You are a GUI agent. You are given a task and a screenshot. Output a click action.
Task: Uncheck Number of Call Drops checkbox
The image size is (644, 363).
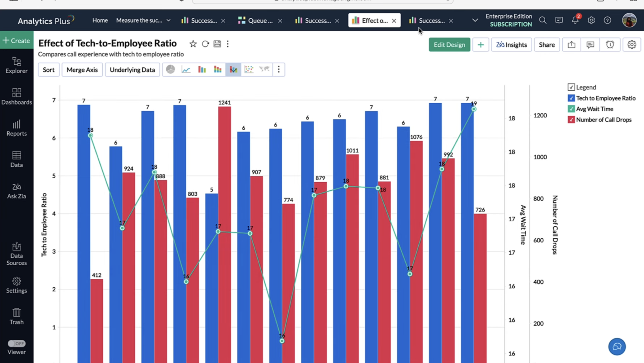tap(571, 120)
